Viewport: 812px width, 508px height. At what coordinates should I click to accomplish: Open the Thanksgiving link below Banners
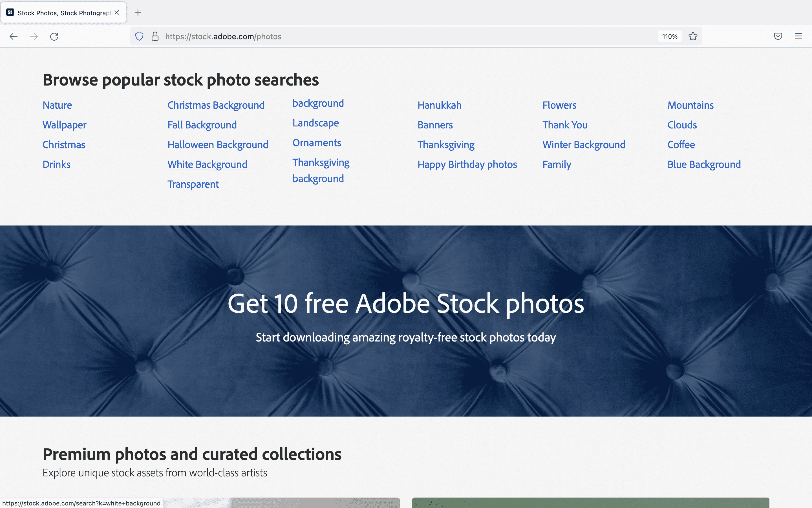pyautogui.click(x=446, y=145)
